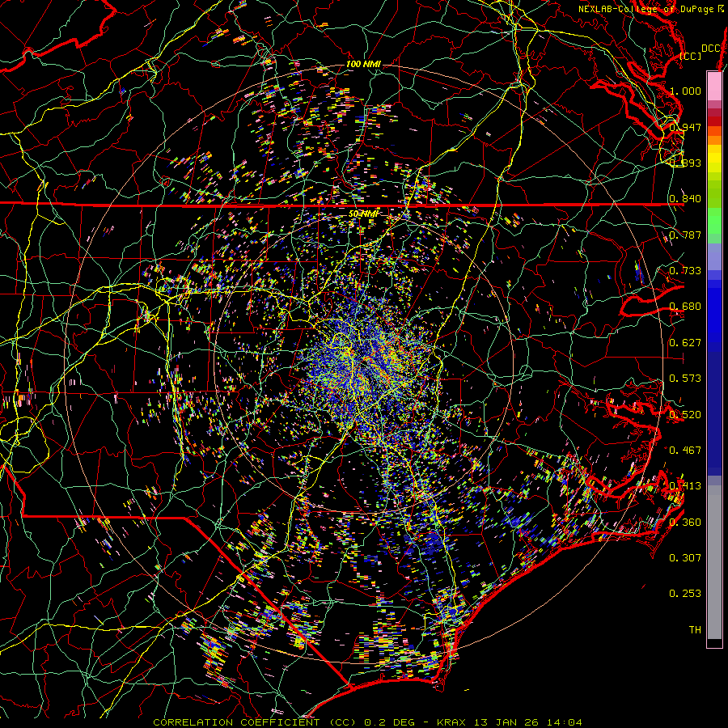Click the [CC] legend header
The image size is (728, 728).
[x=690, y=56]
